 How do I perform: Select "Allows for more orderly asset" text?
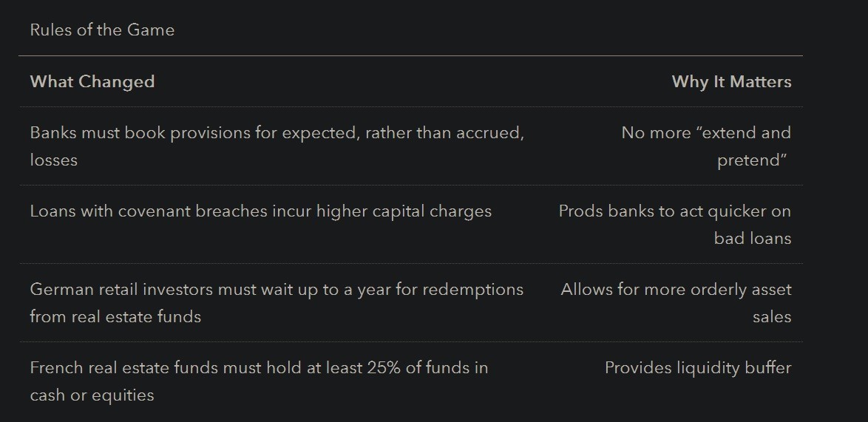(676, 290)
